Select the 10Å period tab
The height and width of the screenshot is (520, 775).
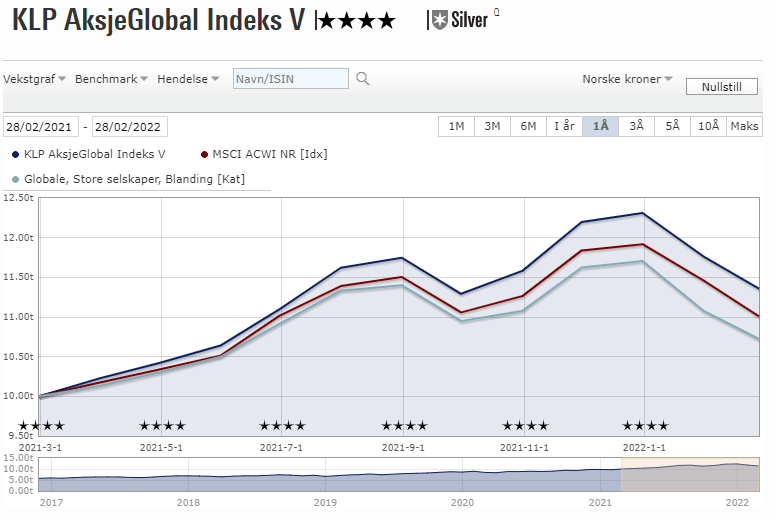tap(708, 126)
